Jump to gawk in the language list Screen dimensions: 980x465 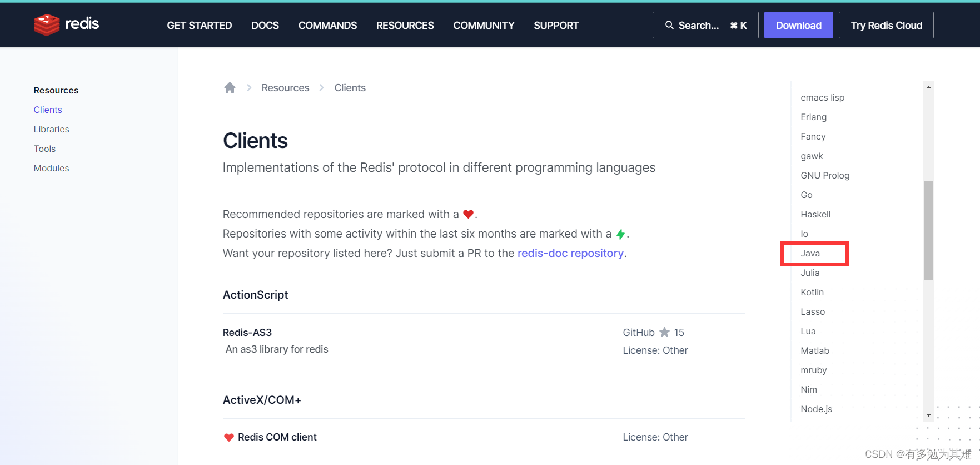coord(812,156)
